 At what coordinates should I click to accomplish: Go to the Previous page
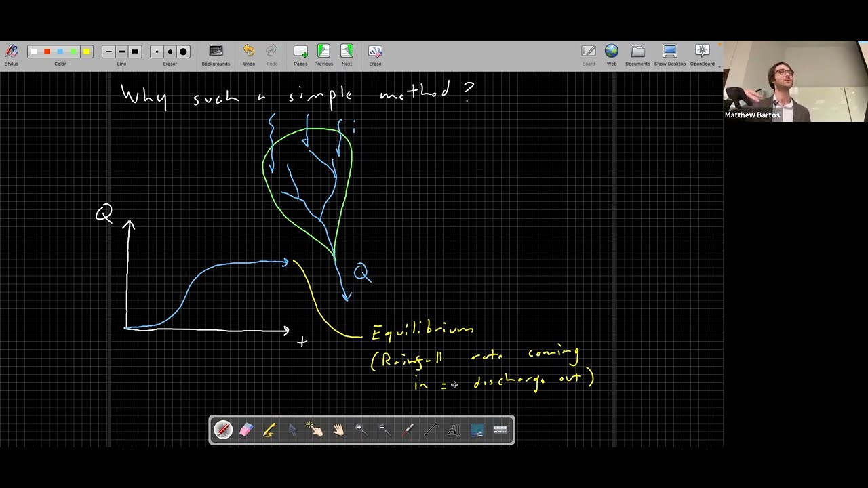click(x=323, y=54)
